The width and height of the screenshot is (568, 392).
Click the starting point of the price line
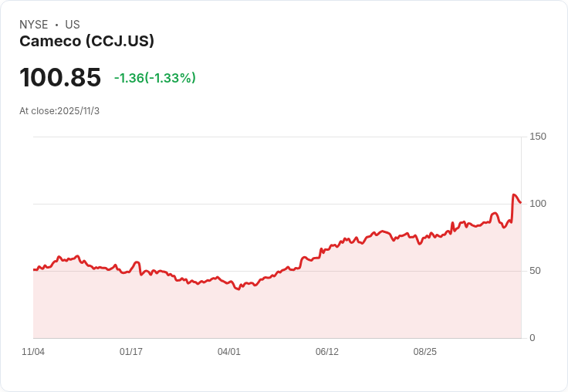(x=34, y=269)
